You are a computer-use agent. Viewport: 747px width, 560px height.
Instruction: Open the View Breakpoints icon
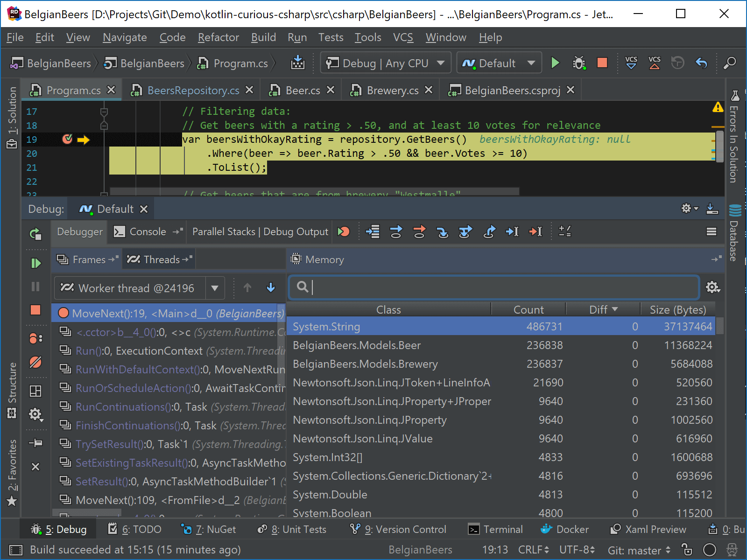36,338
